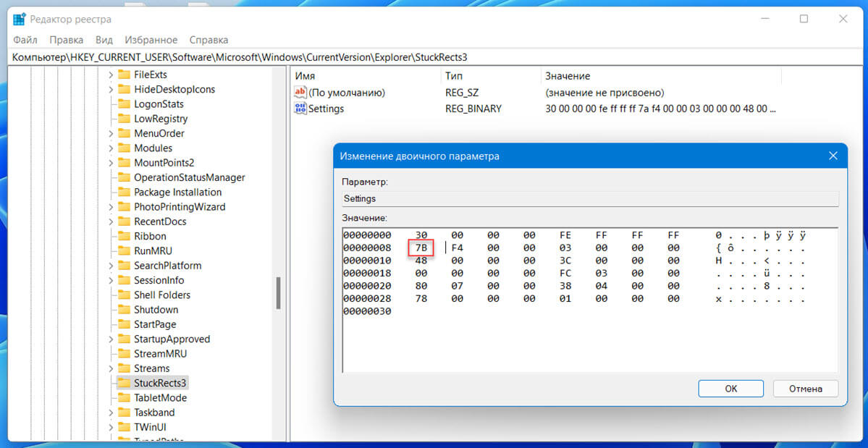Open the Правка menu
The image size is (868, 448).
tap(67, 40)
